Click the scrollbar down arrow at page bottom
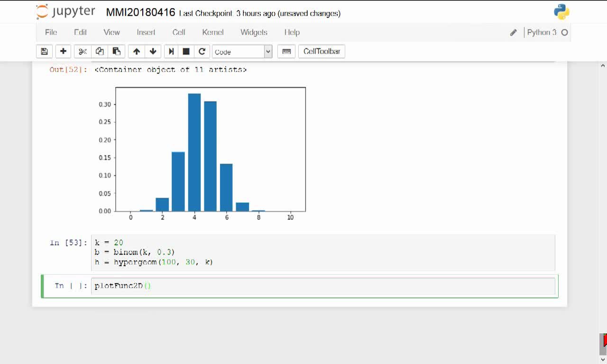607x364 pixels. pyautogui.click(x=603, y=359)
